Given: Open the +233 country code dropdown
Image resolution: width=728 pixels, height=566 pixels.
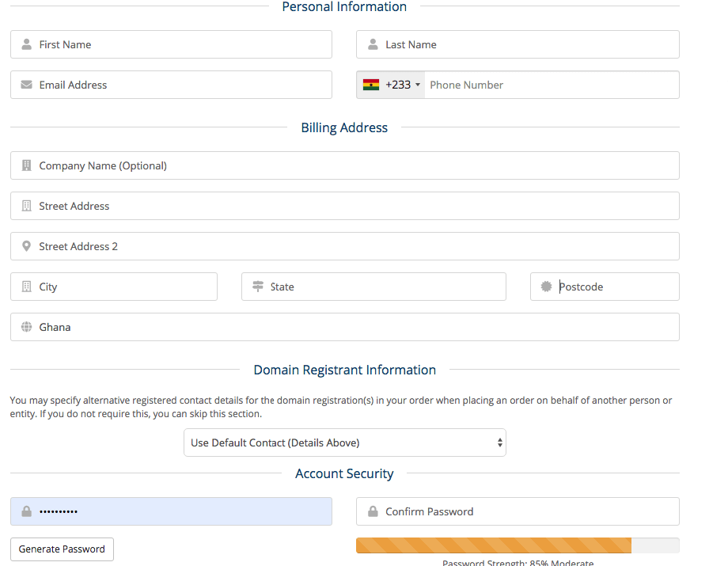Looking at the screenshot, I should click(392, 85).
